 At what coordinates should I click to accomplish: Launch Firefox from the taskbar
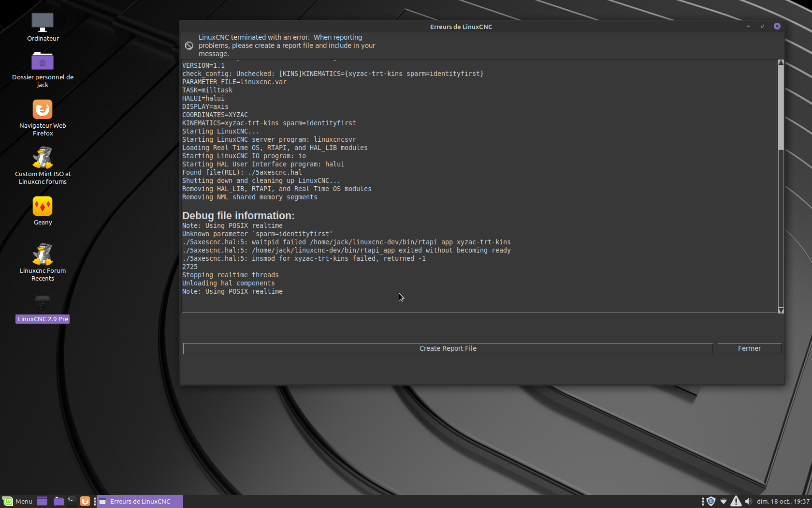coord(85,501)
